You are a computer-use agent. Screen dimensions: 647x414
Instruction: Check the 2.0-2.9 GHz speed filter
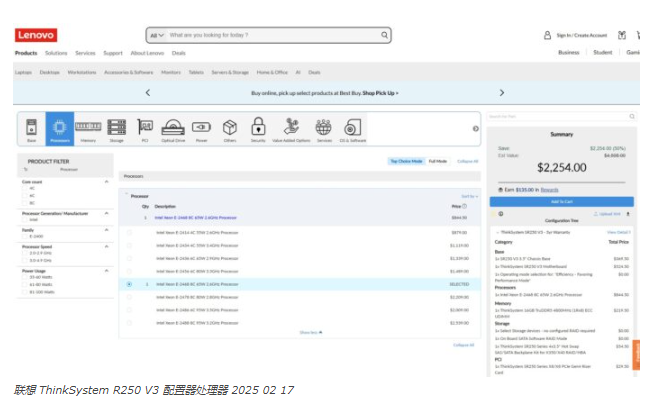tap(25, 253)
